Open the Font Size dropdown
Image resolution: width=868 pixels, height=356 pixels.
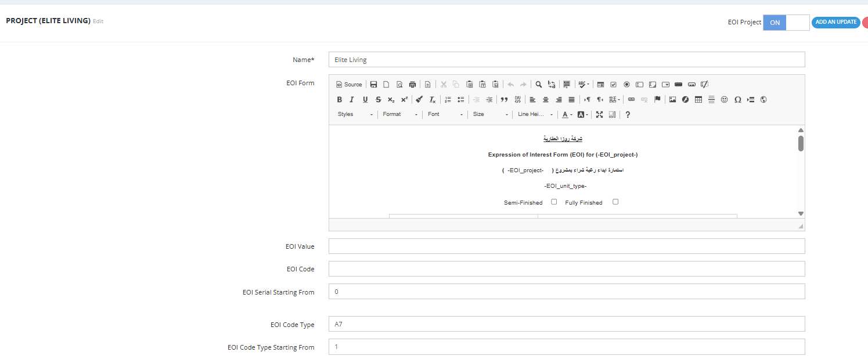pyautogui.click(x=491, y=115)
